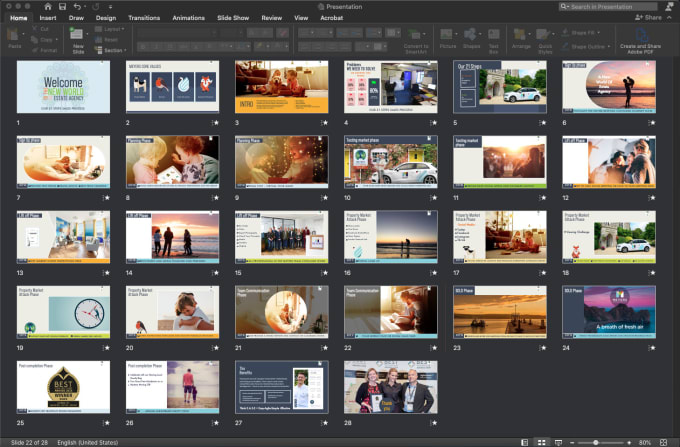Open the account profile icon
Screen dimensions: 680x447
(670, 7)
